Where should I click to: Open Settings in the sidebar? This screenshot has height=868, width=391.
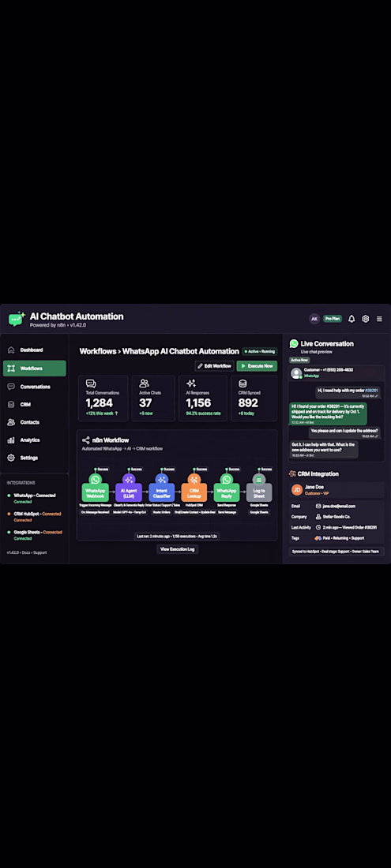coord(34,458)
